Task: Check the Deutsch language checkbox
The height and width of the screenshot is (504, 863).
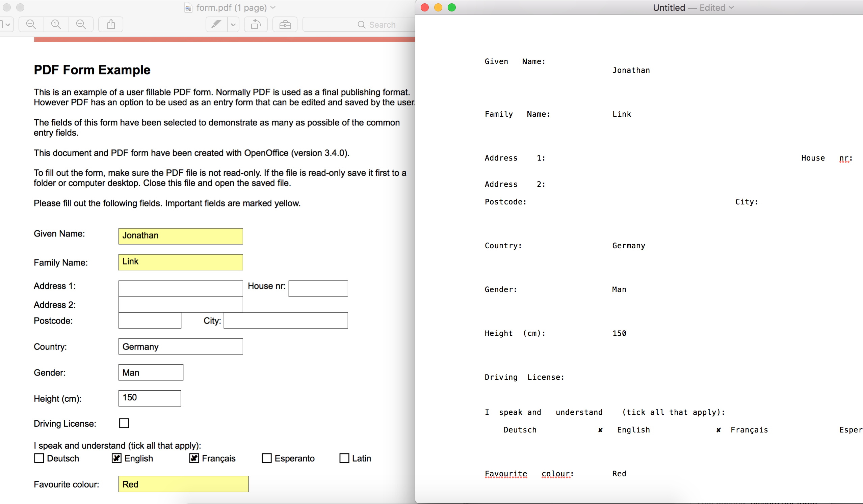Action: (39, 458)
